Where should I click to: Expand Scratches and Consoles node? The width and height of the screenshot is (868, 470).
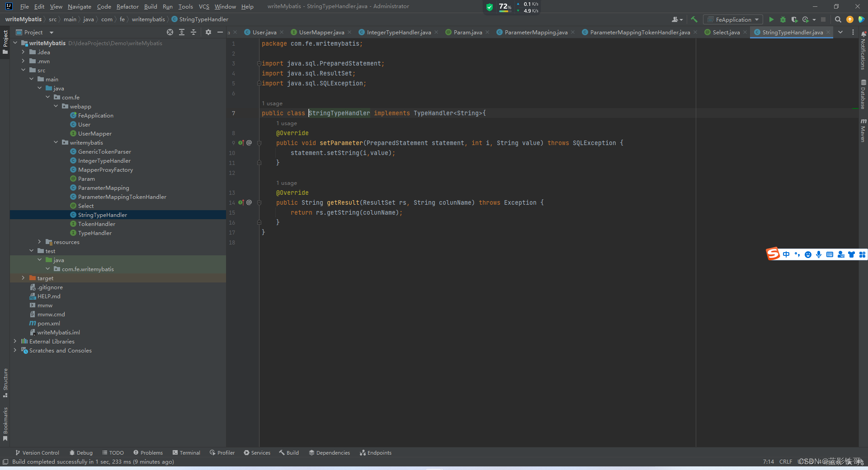15,350
